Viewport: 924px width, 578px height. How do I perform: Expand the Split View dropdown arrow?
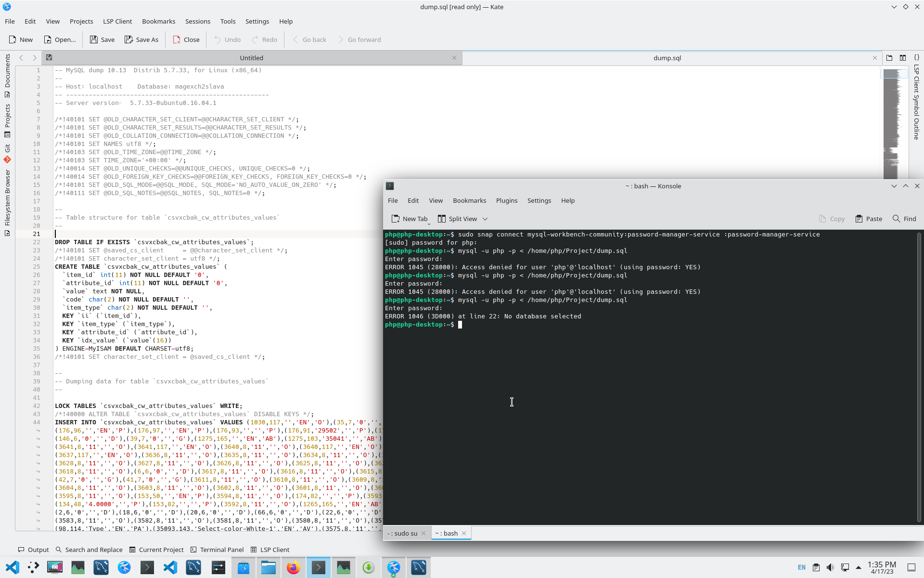pyautogui.click(x=485, y=219)
